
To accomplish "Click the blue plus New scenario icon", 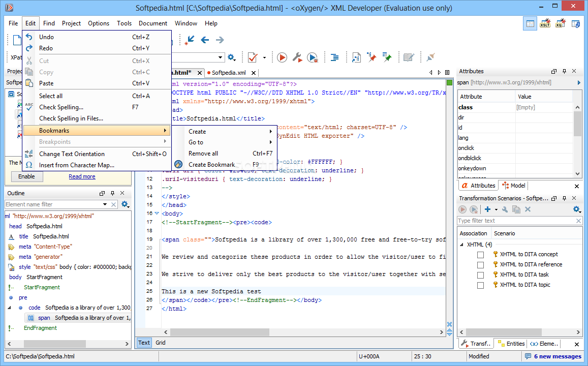I will 487,209.
